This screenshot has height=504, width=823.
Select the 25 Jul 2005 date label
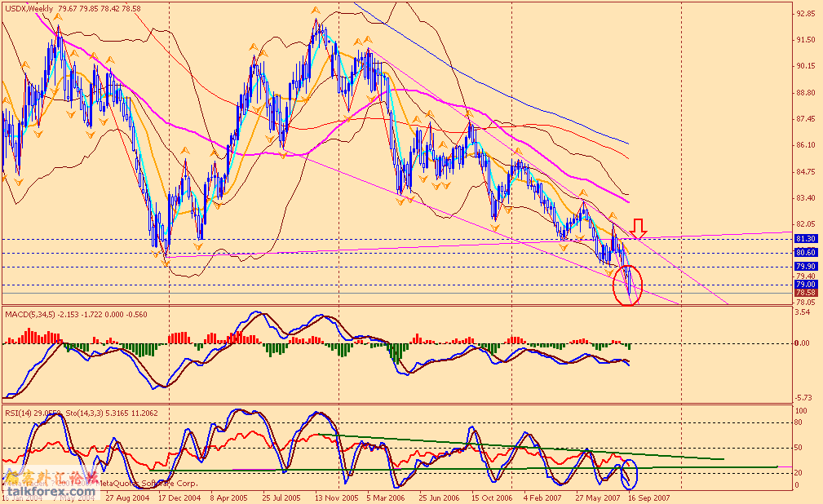[281, 497]
